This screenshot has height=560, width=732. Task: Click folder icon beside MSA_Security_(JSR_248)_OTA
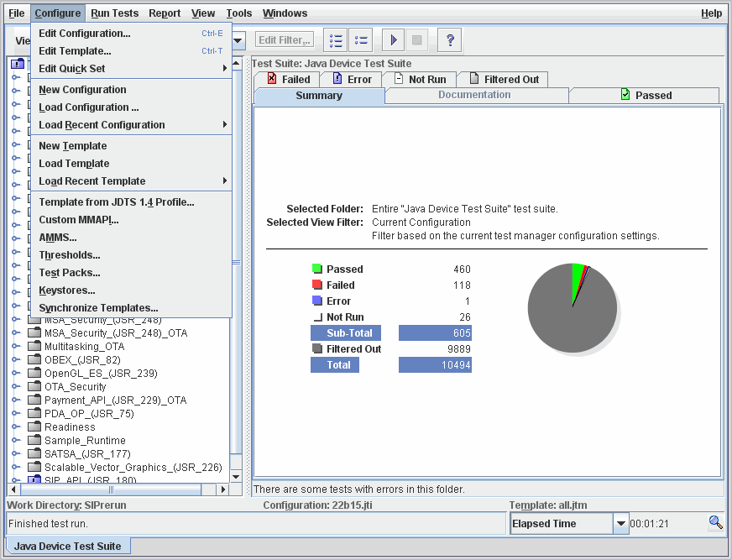point(34,332)
